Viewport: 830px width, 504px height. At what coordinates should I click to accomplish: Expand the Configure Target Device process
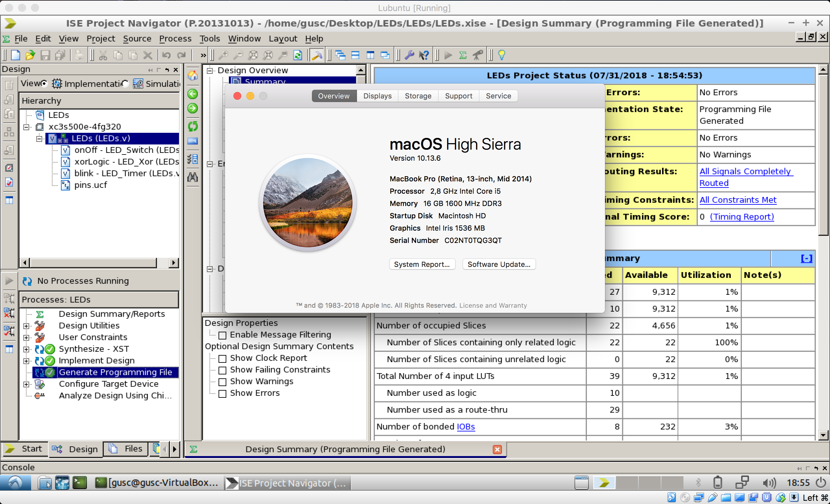[26, 384]
